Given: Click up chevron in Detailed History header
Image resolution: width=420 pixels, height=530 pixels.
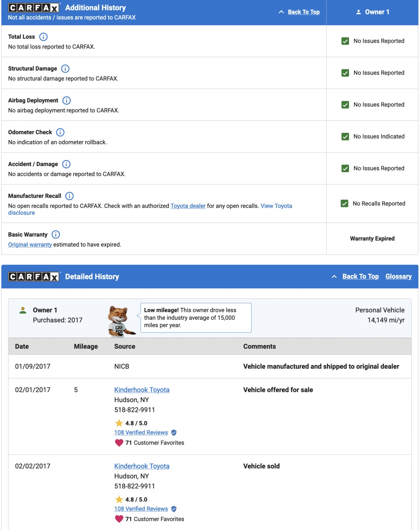Looking at the screenshot, I should point(334,276).
